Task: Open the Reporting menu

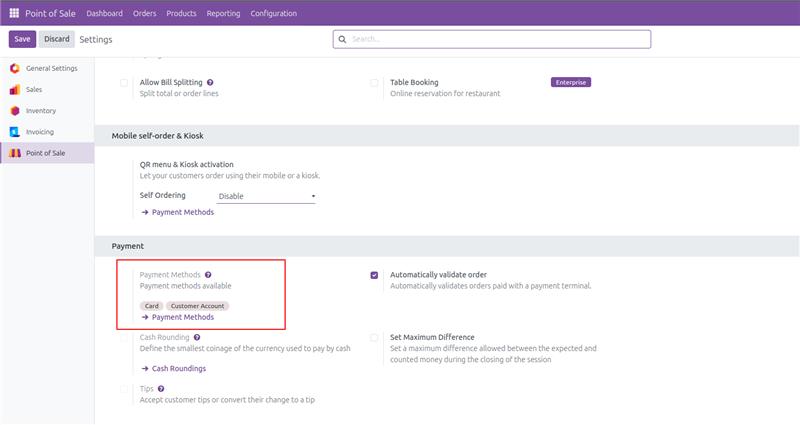Action: [x=223, y=13]
